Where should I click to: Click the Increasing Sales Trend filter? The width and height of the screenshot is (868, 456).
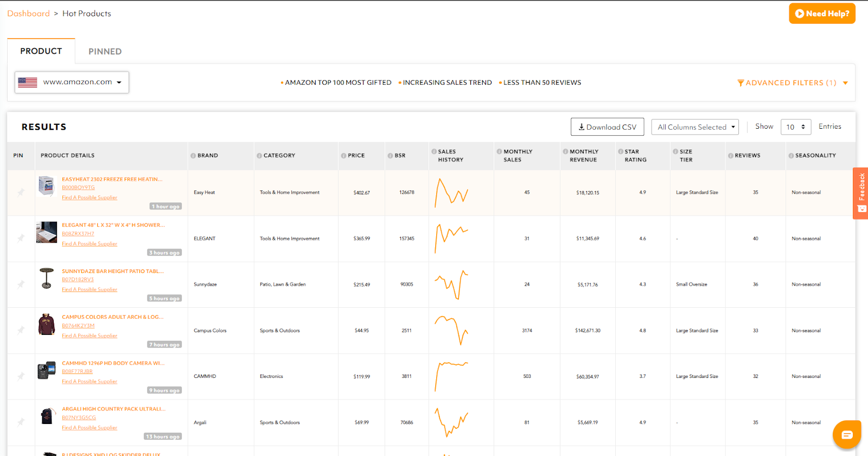[x=445, y=83]
